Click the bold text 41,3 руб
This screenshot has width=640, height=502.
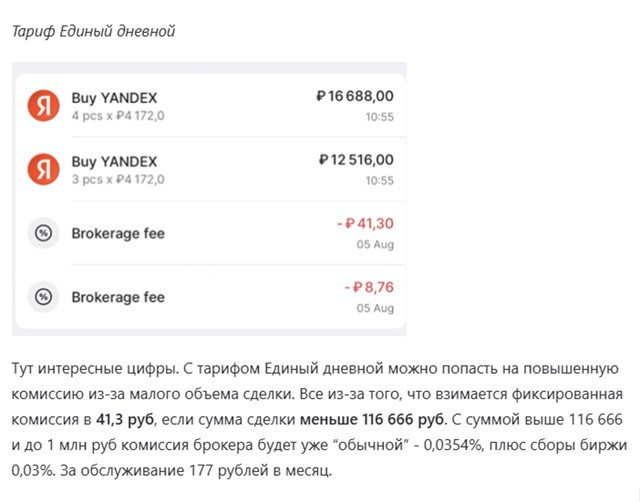pos(125,420)
